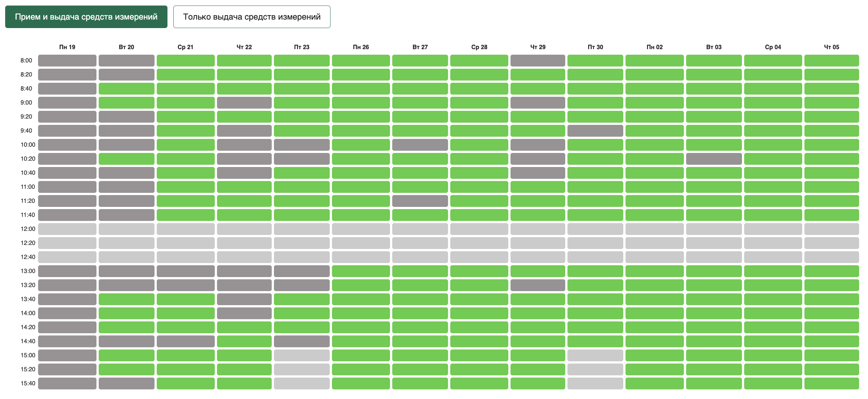The height and width of the screenshot is (399, 868).
Task: Switch to 'Только выдача средств измерений' tab
Action: (252, 17)
